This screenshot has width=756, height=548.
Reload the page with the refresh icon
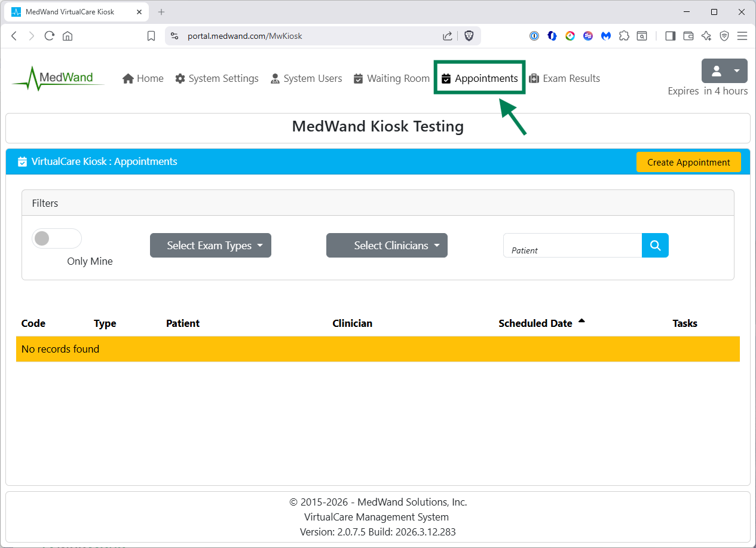[50, 36]
